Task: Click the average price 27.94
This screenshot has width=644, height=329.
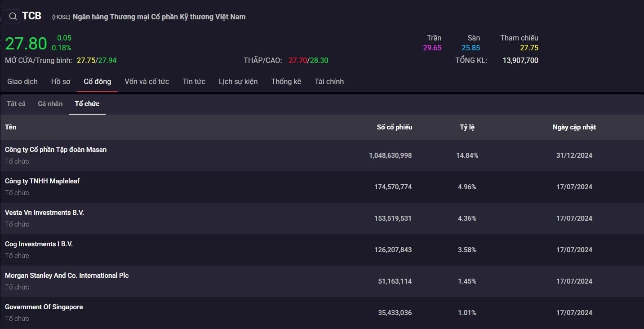Action: coord(107,61)
